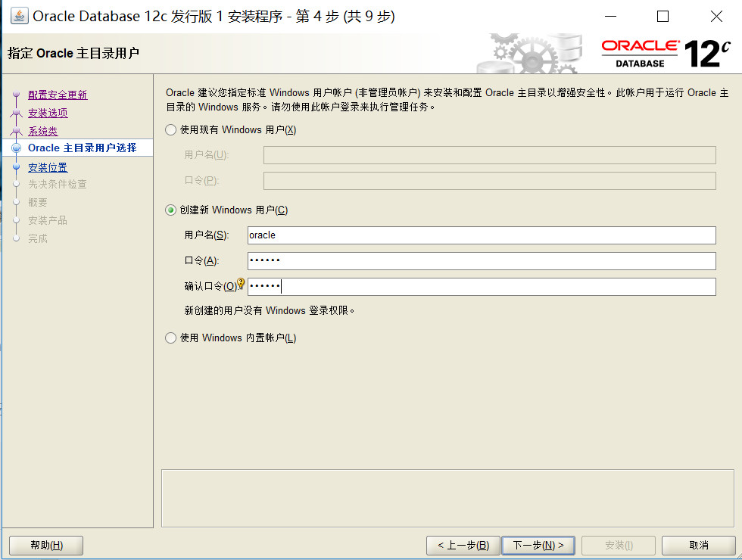Jump to the 安装位置 step
Screen dimensions: 742x560
tap(48, 167)
